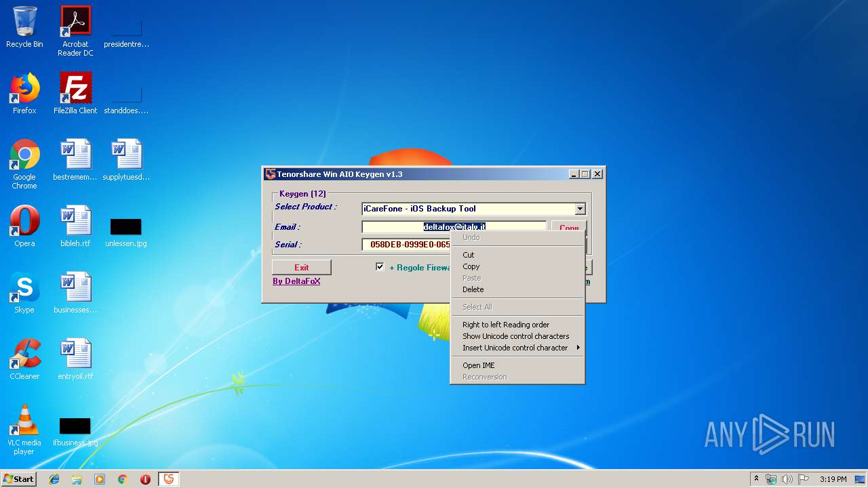Select the CCleaner desktop shortcut
Viewport: 868px width, 488px height.
24,360
